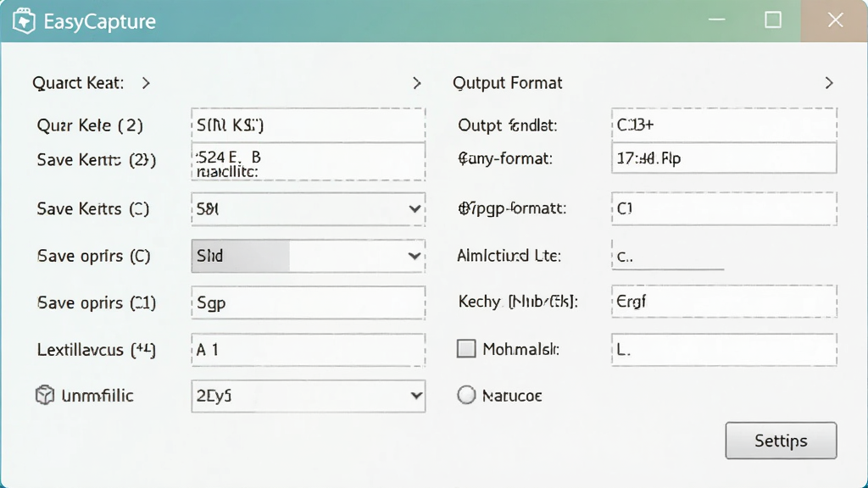Click the "Quarct Keat:" section heading
The height and width of the screenshot is (488, 868).
pyautogui.click(x=78, y=83)
